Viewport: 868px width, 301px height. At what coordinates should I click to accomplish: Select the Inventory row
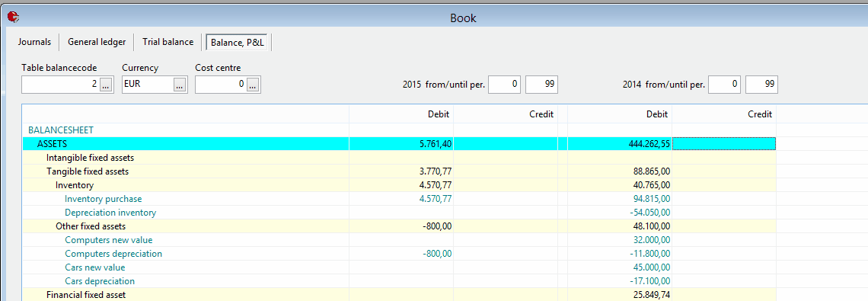pyautogui.click(x=398, y=185)
